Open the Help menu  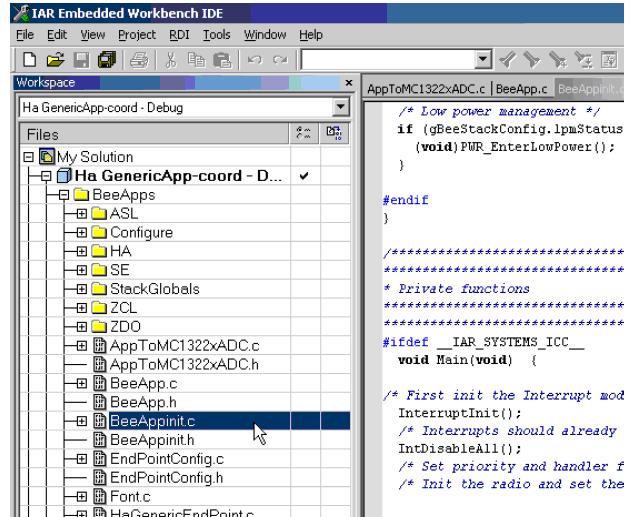coord(311,35)
